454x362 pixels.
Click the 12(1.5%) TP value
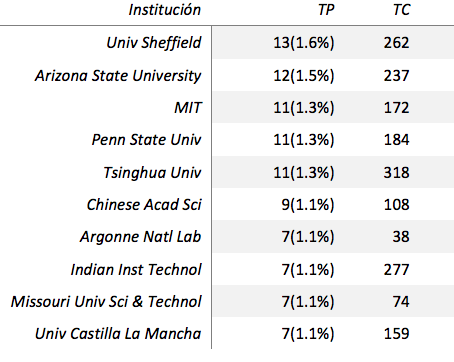304,75
